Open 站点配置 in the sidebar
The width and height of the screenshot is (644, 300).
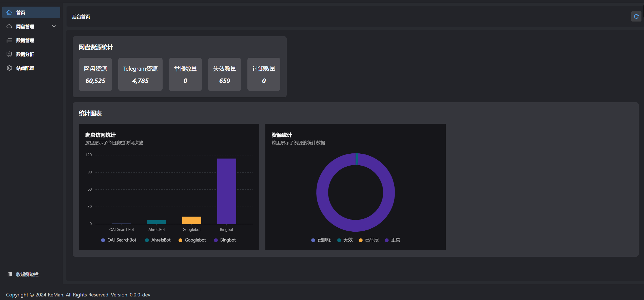pyautogui.click(x=31, y=68)
